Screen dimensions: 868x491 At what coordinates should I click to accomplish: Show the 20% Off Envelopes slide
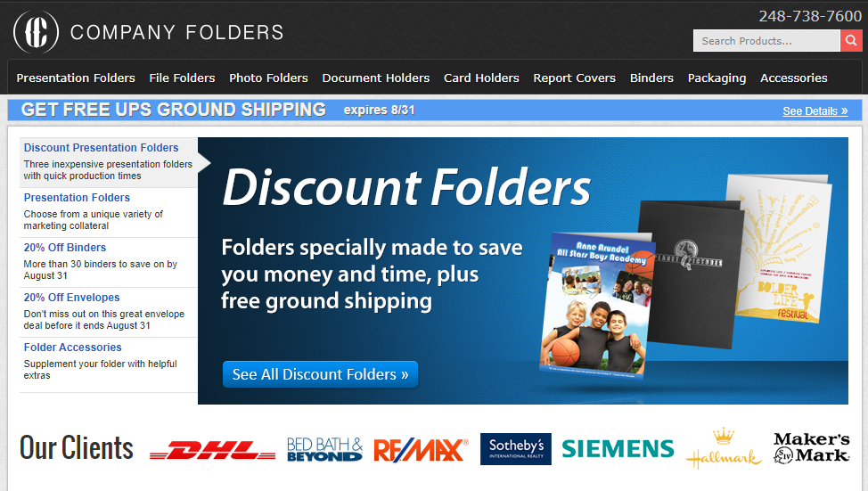click(x=71, y=298)
